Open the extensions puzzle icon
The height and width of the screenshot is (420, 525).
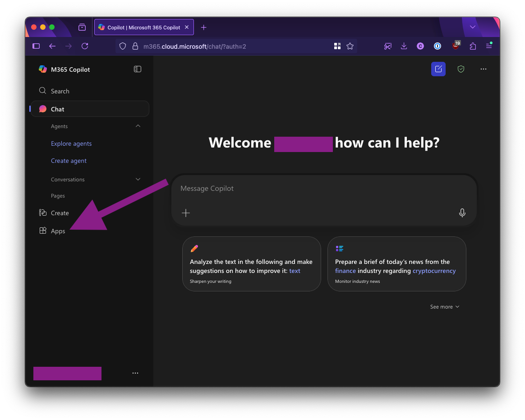click(x=473, y=46)
